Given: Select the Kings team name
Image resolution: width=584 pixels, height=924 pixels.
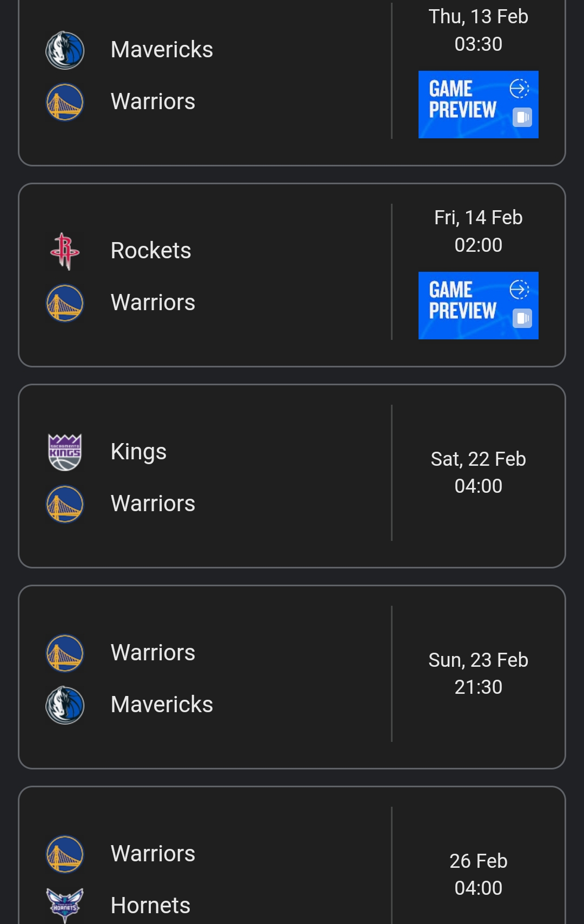Looking at the screenshot, I should (138, 452).
